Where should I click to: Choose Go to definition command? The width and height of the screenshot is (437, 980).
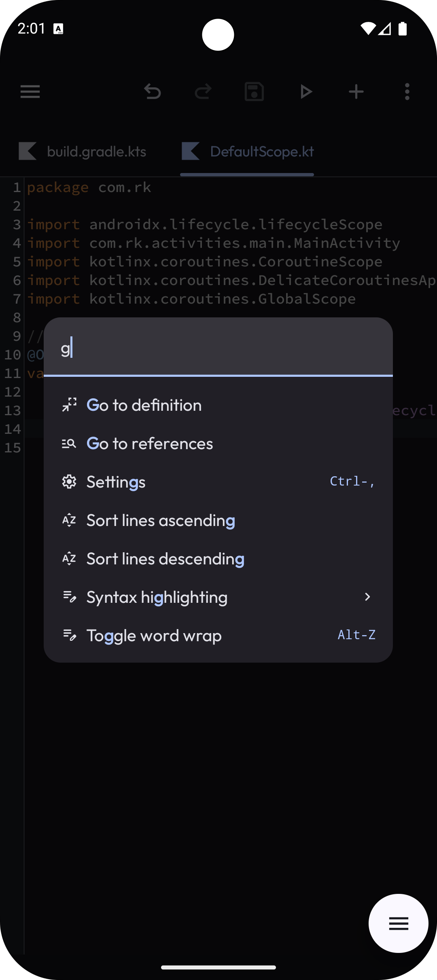tap(218, 405)
